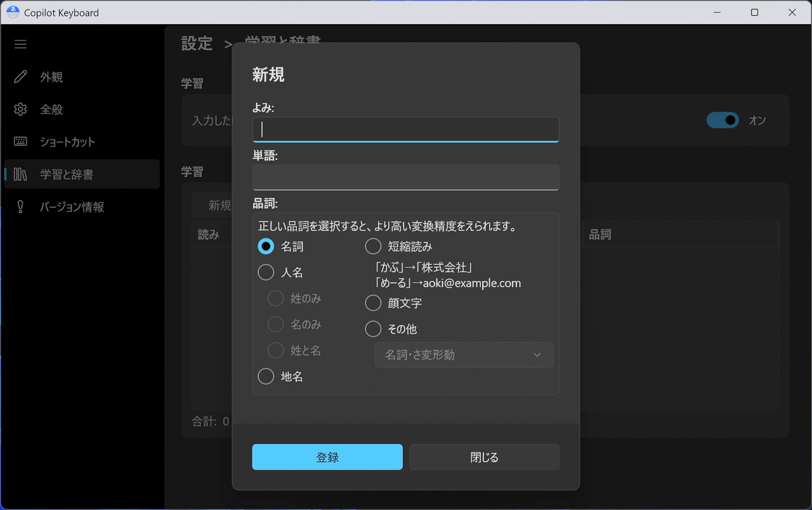Click the keyboard icon for ショートカット
This screenshot has width=812, height=510.
(x=20, y=141)
